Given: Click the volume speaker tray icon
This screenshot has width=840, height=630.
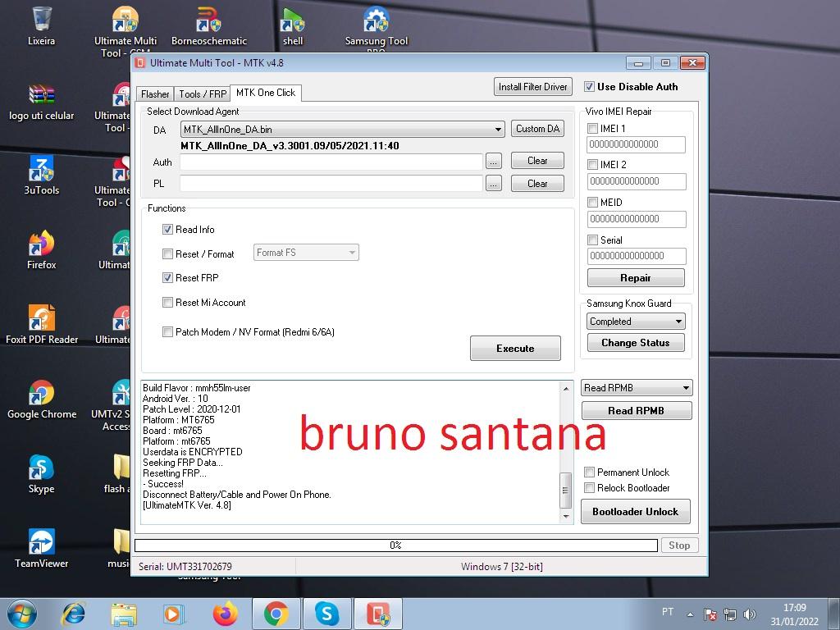Looking at the screenshot, I should (750, 614).
